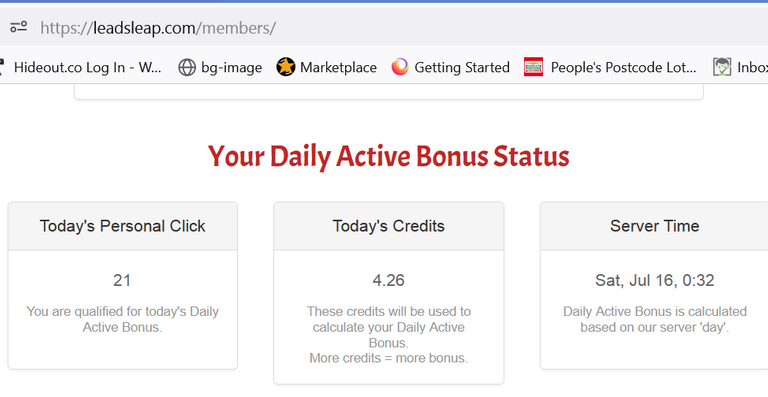Click the Inbox bookmark icon

click(x=722, y=67)
